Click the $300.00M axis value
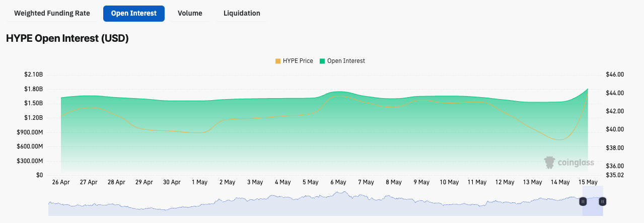The image size is (644, 223). tap(30, 161)
